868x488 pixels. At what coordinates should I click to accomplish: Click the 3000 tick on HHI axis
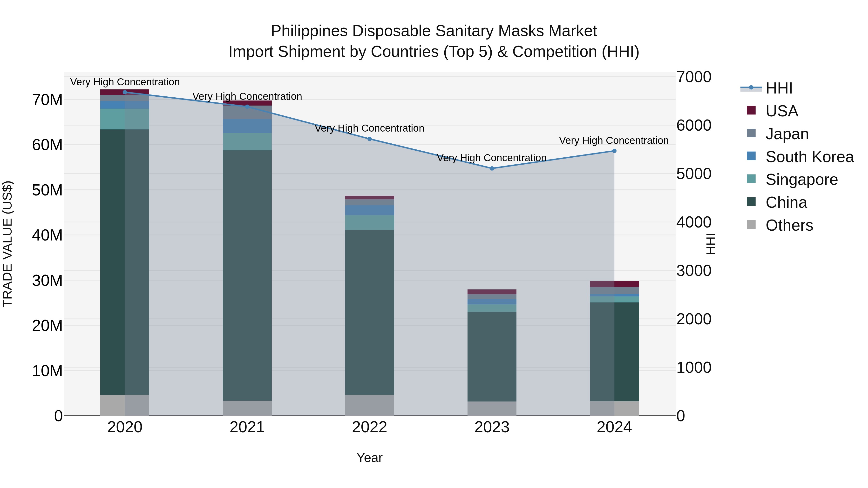[x=694, y=271]
